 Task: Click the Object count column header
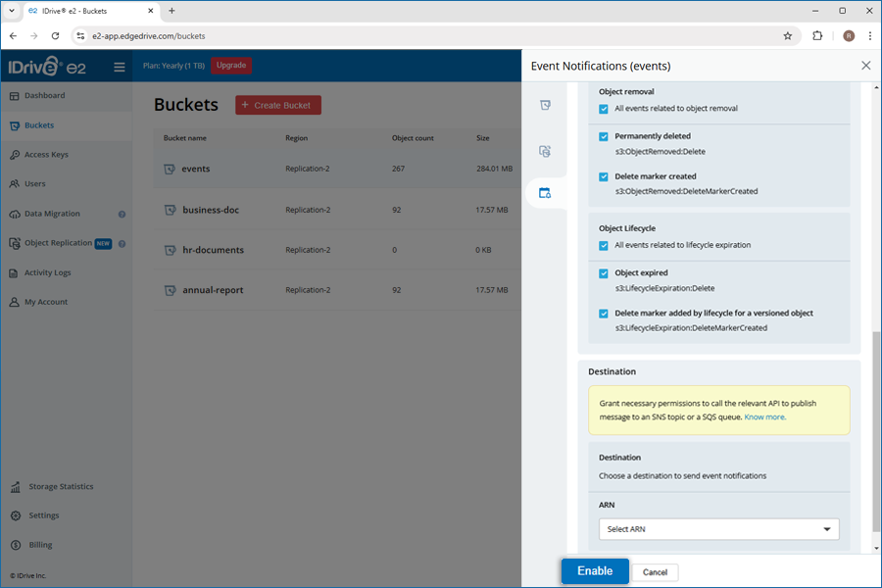(x=413, y=138)
